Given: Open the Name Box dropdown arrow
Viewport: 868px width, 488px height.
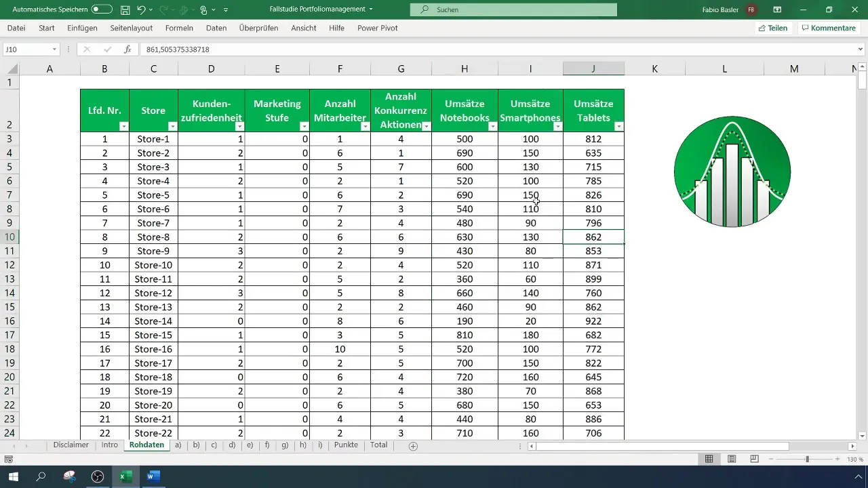Looking at the screenshot, I should click(54, 49).
